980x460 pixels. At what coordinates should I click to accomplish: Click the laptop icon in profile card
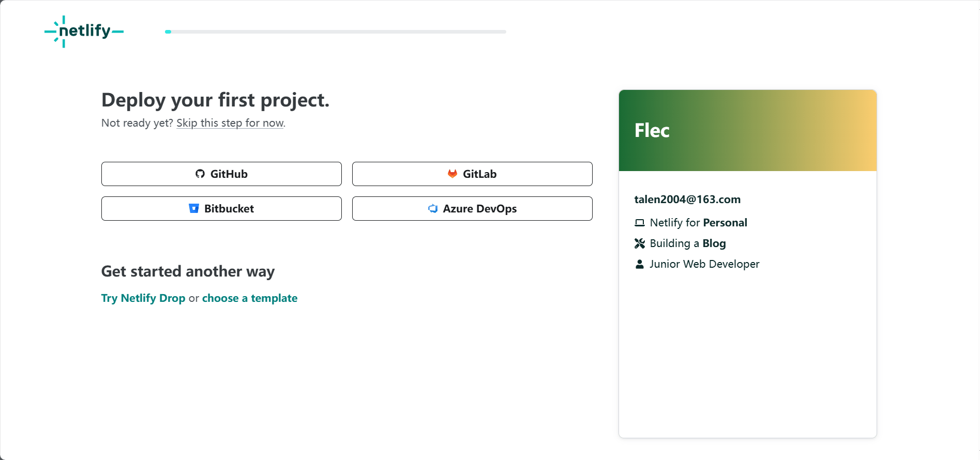(x=640, y=223)
